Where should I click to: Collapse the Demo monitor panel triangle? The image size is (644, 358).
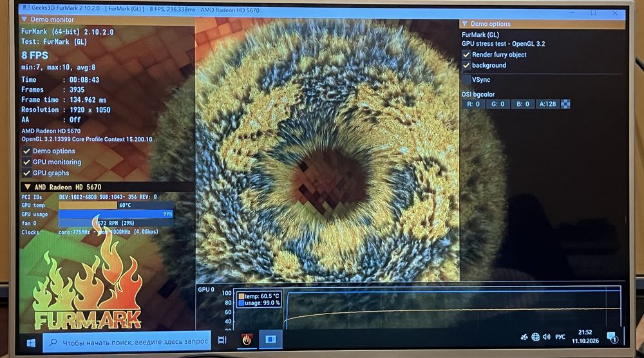coord(24,19)
